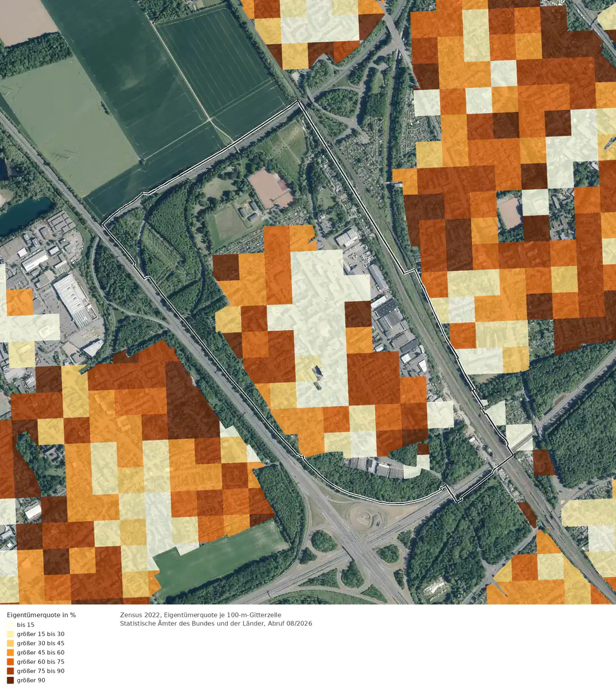Click the caption 'Zensus 2022, Eigentümerquote je 100-m-Gitterzelle'
This screenshot has height=693, width=616.
pos(200,615)
